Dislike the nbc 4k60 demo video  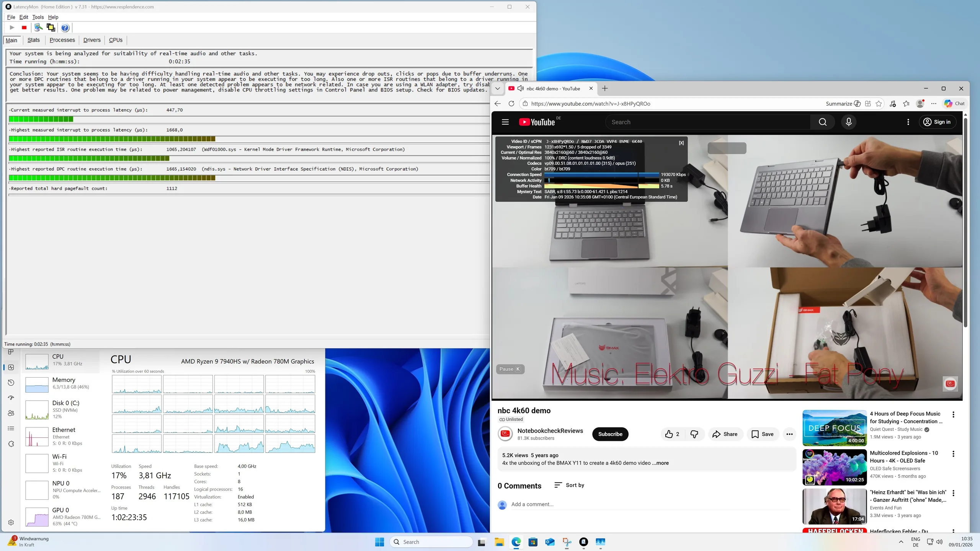[694, 434]
